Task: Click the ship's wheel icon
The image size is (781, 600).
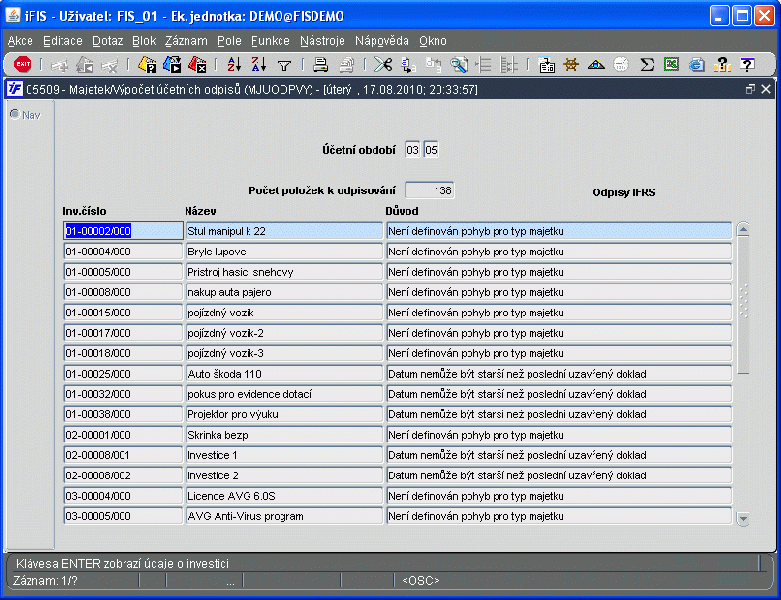Action: point(571,65)
